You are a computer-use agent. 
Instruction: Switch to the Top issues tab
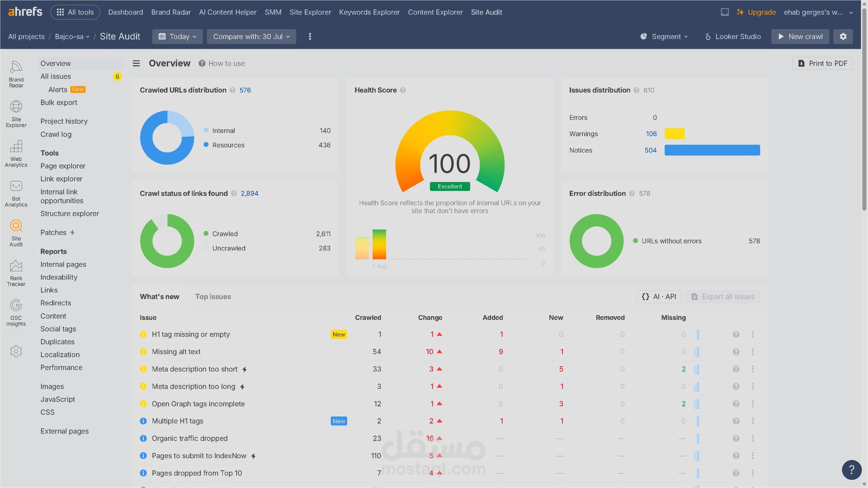[x=213, y=297]
